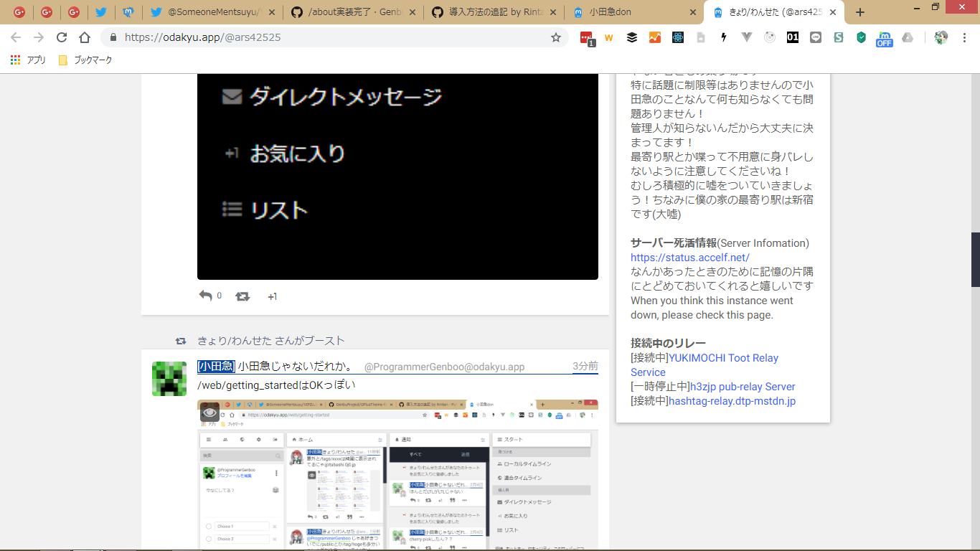
Task: Reload the current page
Action: [62, 37]
